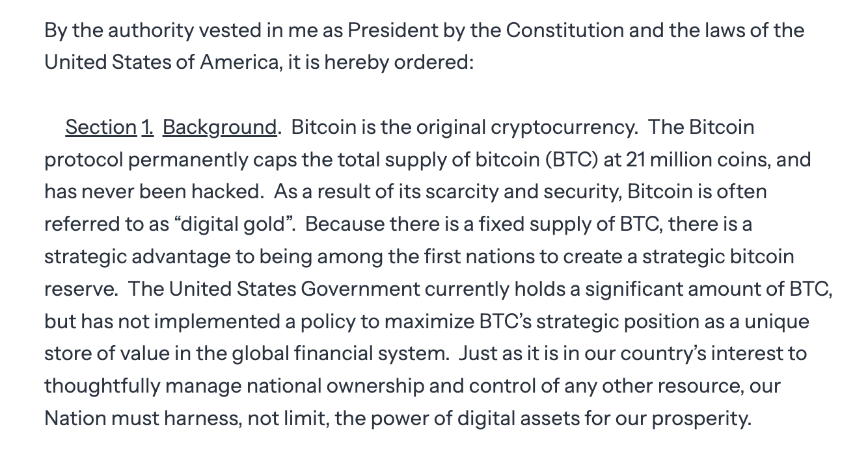Click the underlined section number "1."
This screenshot has width=868, height=455.
coord(147,127)
